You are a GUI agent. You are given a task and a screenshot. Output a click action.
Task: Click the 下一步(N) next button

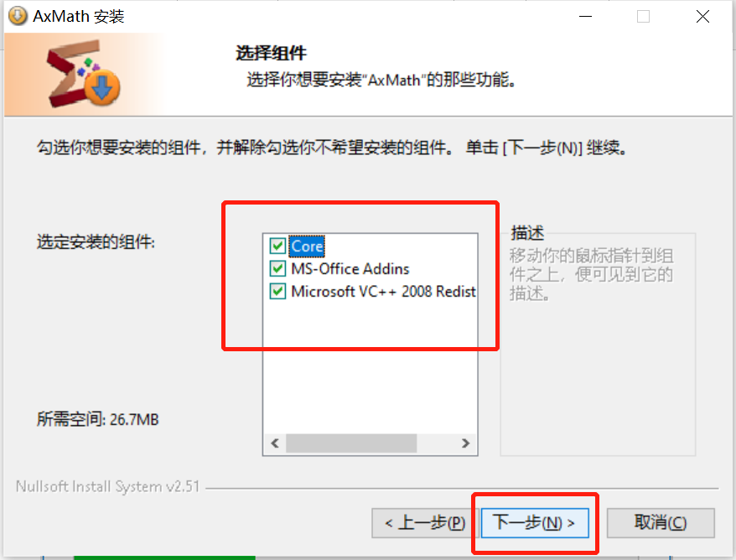click(x=535, y=522)
